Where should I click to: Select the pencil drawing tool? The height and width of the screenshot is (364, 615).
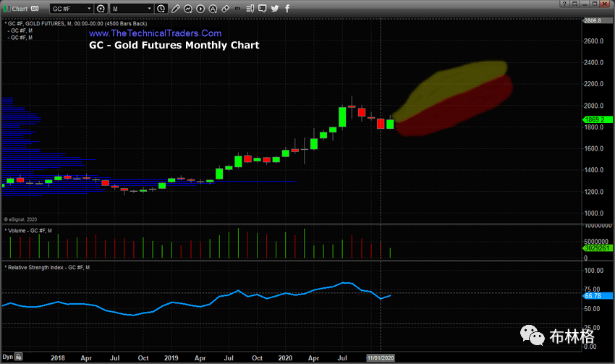pyautogui.click(x=175, y=9)
